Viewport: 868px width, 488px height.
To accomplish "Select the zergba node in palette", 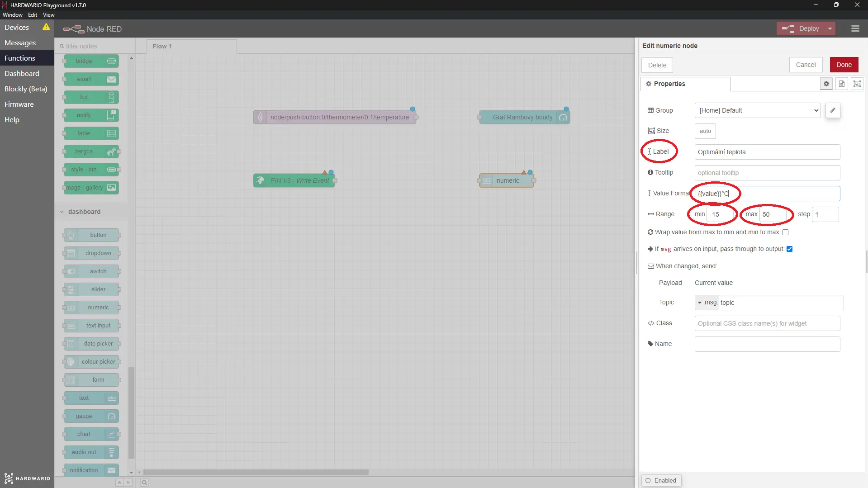I will pos(91,152).
